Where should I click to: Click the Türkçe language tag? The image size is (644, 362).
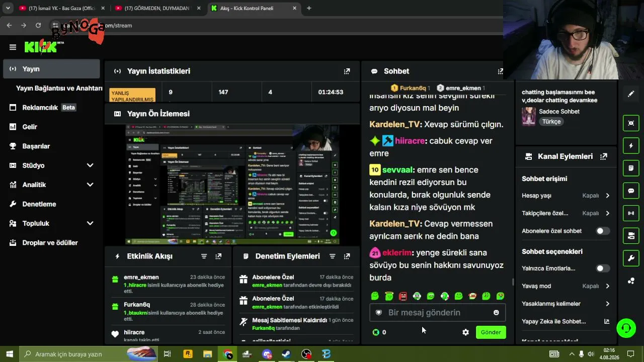click(551, 122)
